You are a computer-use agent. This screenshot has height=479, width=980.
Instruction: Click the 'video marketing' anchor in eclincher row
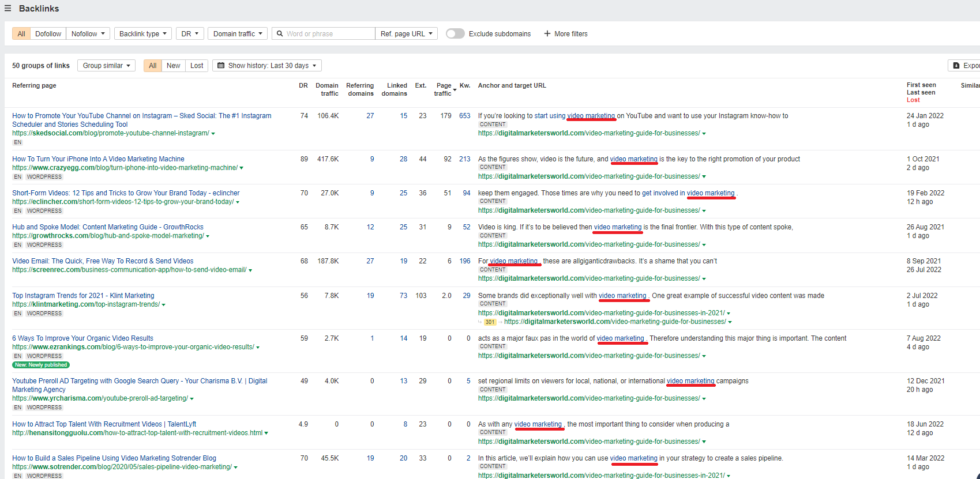(x=711, y=193)
